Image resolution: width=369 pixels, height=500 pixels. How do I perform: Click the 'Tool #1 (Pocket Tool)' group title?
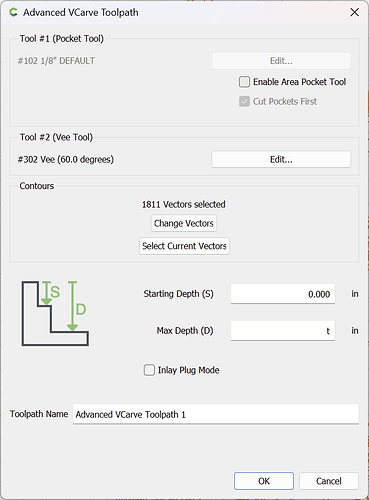click(x=62, y=39)
